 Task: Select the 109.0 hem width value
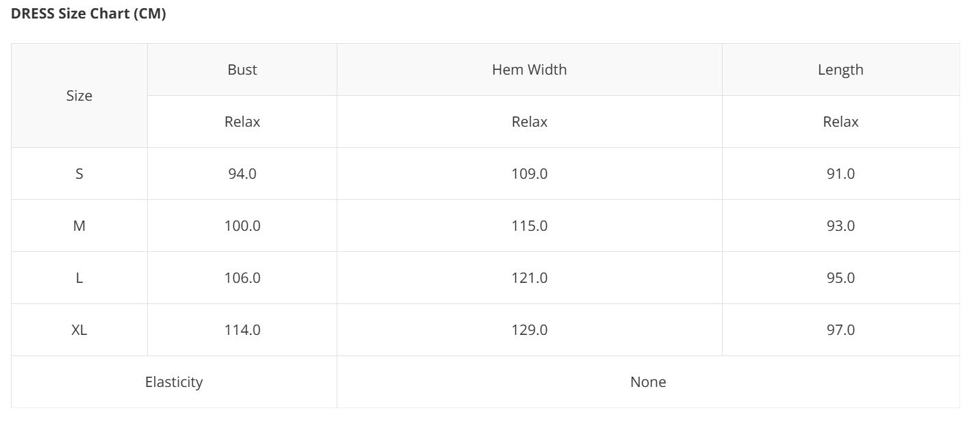[529, 174]
